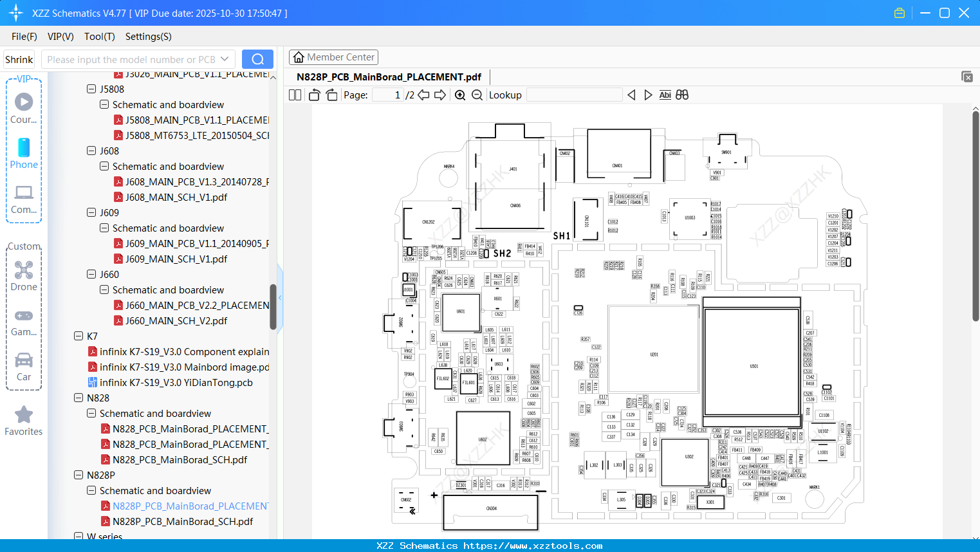Toggle Abi text selection mode
Screen dimensions: 980x552
click(x=665, y=95)
